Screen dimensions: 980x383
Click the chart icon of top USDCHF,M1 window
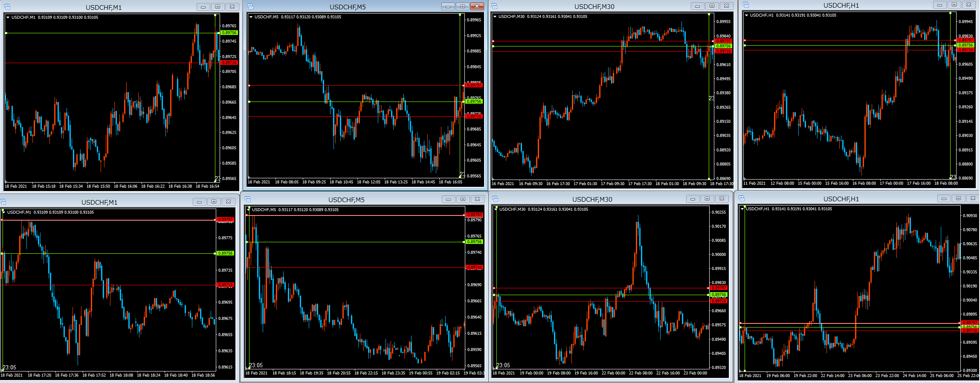[x=7, y=7]
